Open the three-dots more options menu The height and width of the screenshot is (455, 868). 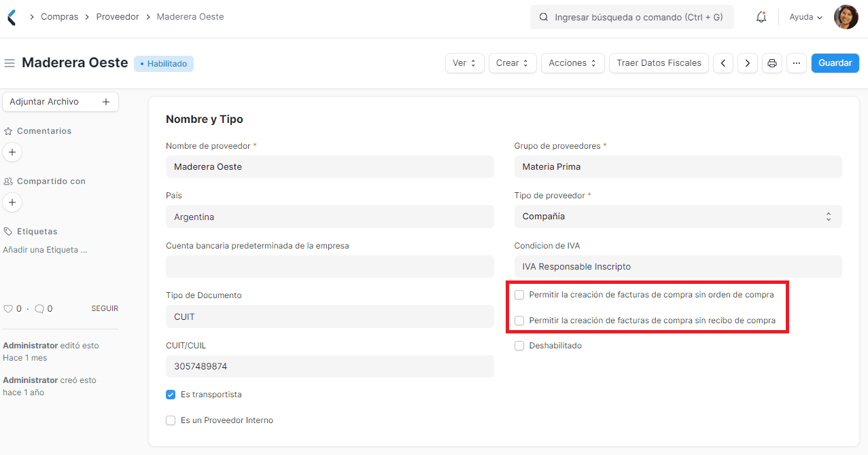click(797, 63)
